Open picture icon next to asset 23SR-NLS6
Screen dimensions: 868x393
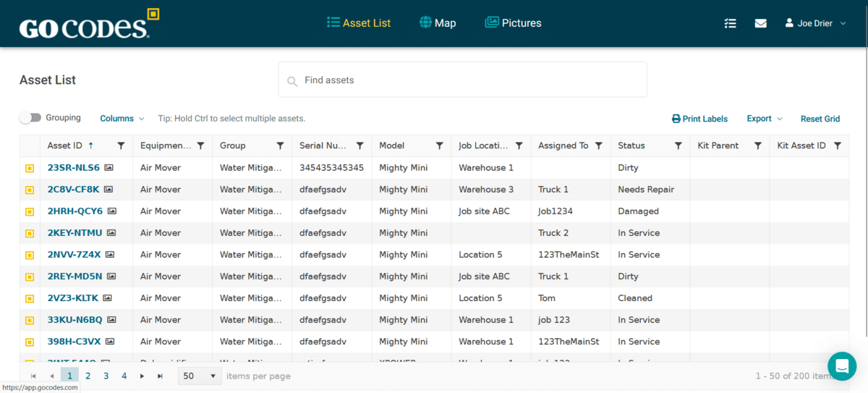coord(109,168)
